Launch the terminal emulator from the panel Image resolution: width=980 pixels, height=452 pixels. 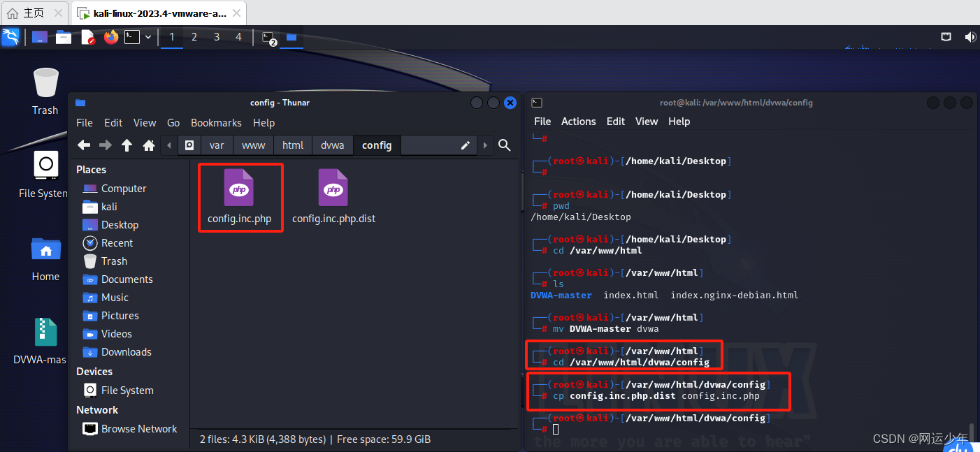click(132, 37)
